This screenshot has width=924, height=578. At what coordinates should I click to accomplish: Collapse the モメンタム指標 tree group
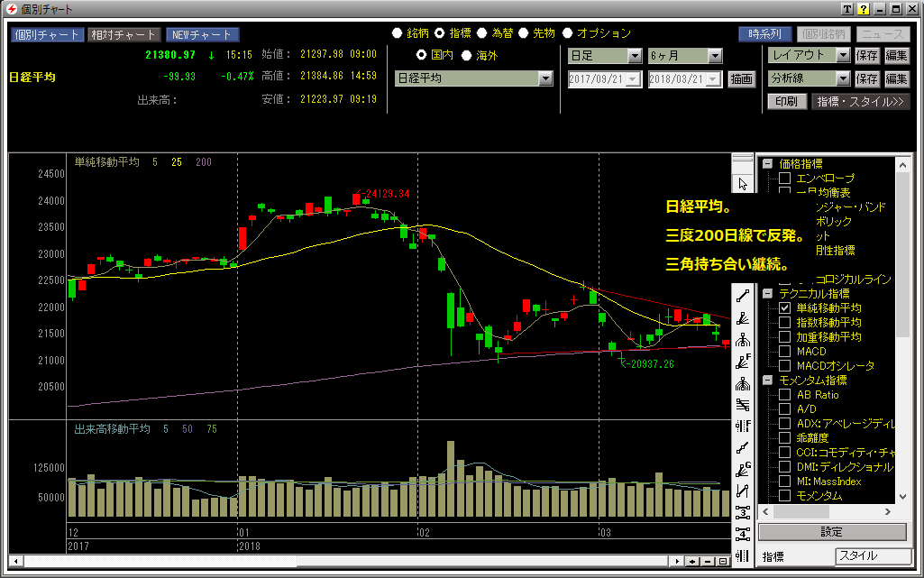click(767, 380)
